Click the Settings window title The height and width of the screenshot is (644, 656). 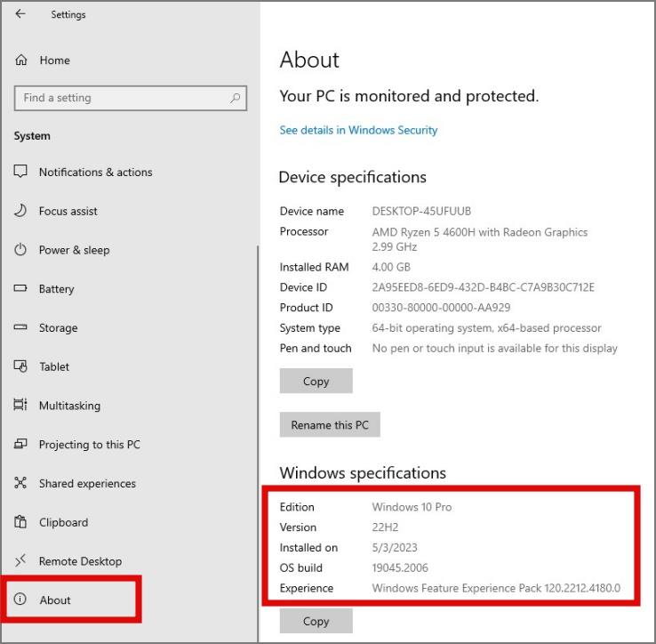click(68, 14)
